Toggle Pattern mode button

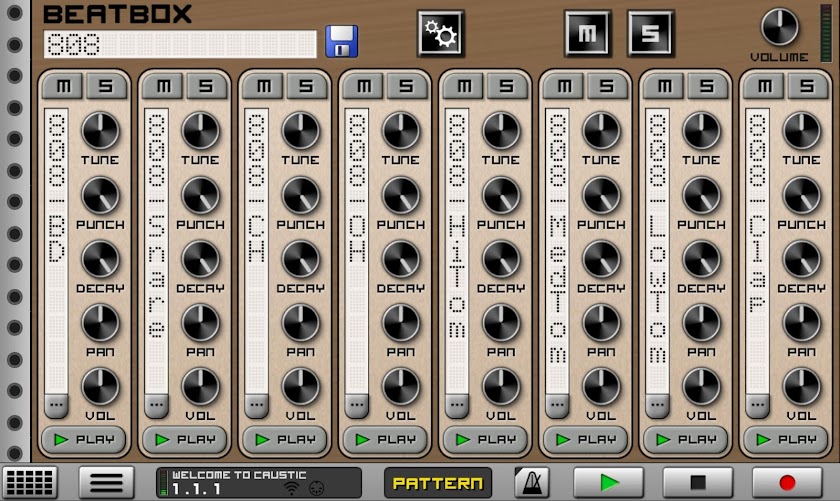[438, 483]
